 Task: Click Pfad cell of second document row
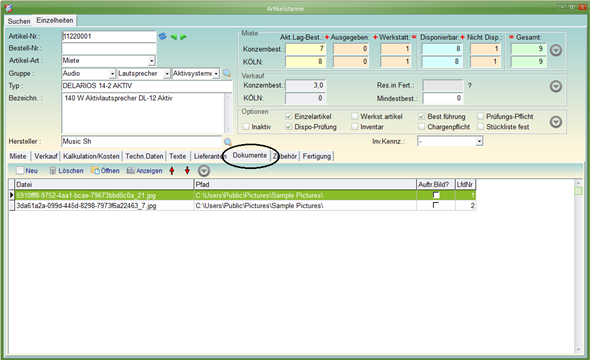click(305, 205)
